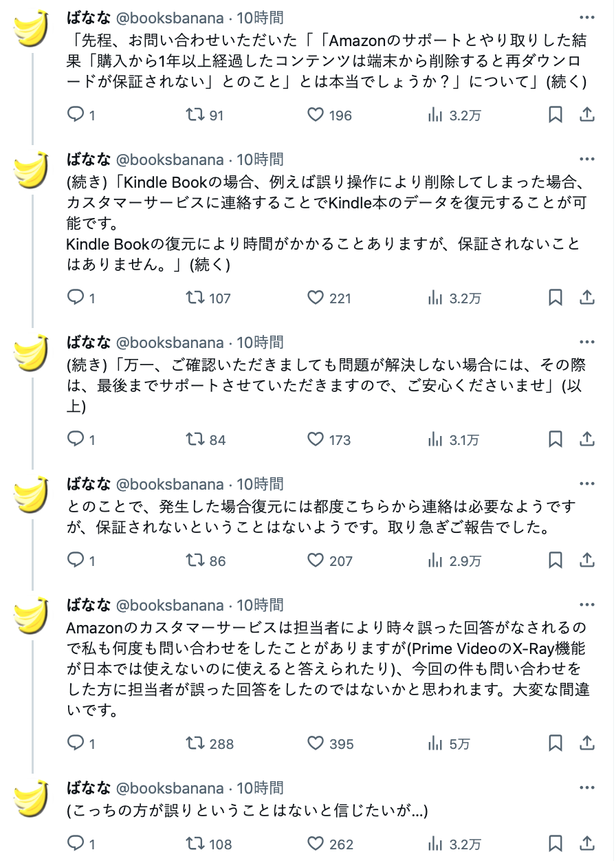Open more options on the first tweet

(x=586, y=18)
